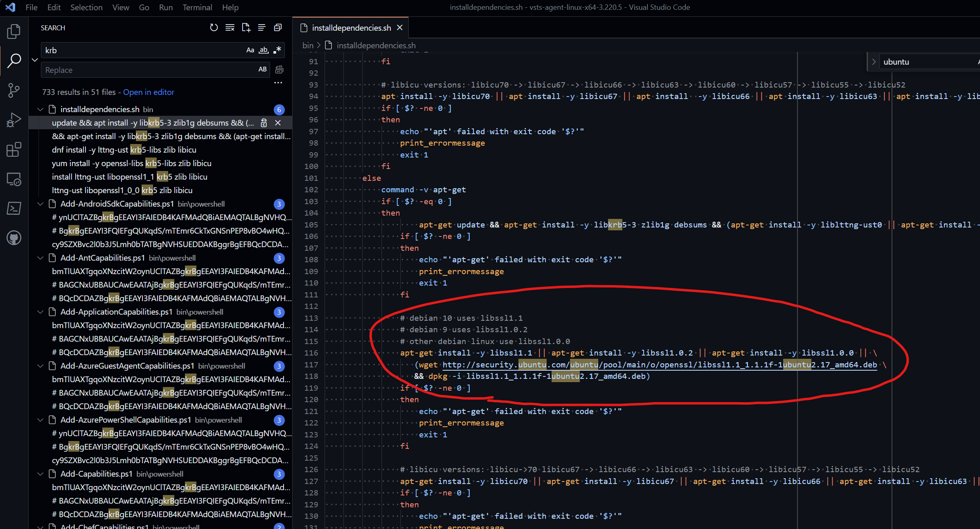This screenshot has height=529, width=980.
Task: Open the Extensions view
Action: pyautogui.click(x=14, y=150)
